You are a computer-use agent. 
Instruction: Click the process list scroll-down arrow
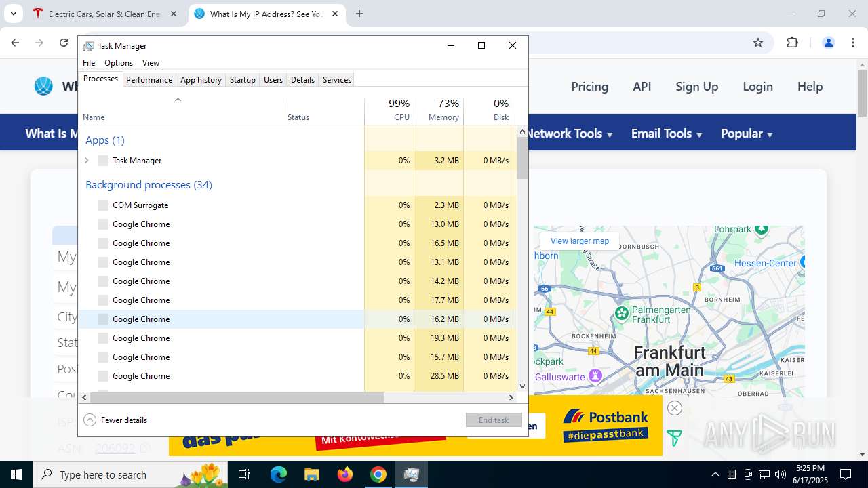[x=522, y=386]
